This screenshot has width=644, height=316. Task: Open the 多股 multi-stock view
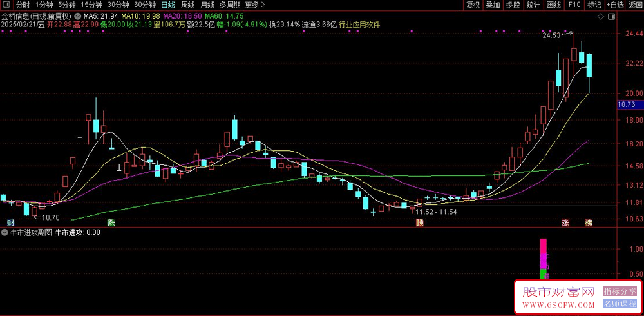click(513, 5)
